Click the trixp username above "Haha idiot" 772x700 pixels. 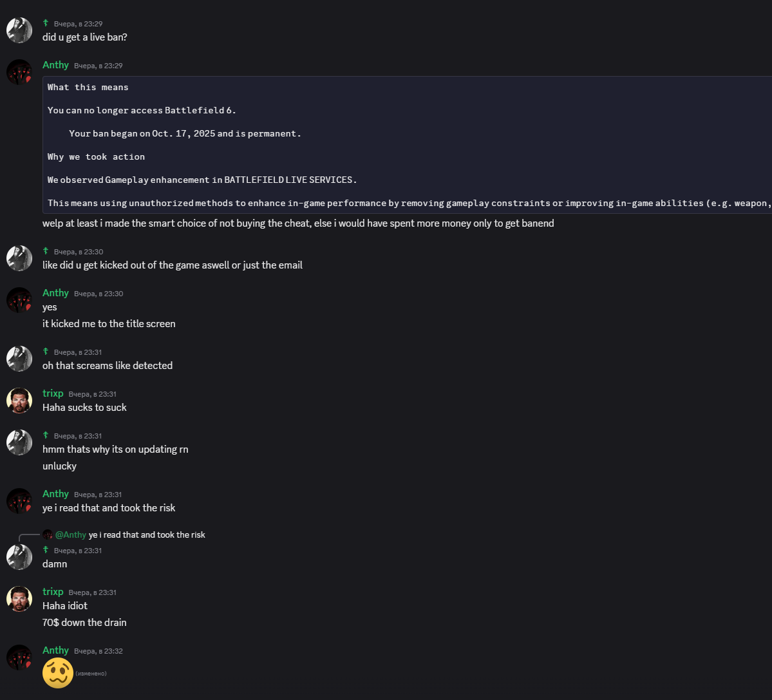[53, 592]
